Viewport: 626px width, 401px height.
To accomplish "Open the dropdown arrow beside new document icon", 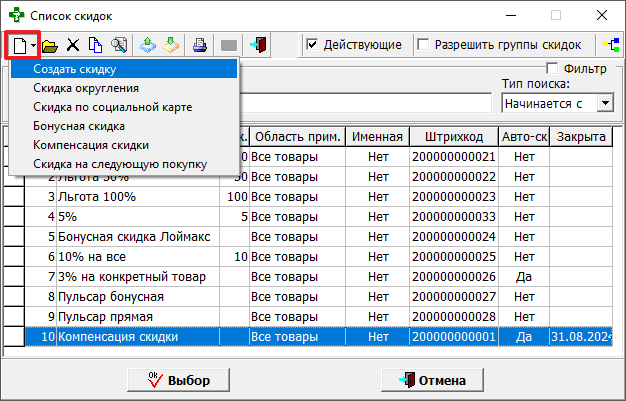I will (34, 45).
